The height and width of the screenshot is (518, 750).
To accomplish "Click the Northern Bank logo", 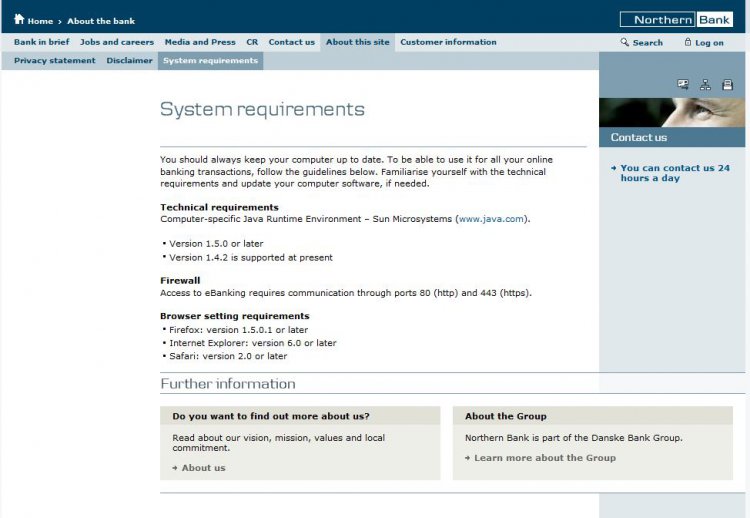I will [676, 20].
